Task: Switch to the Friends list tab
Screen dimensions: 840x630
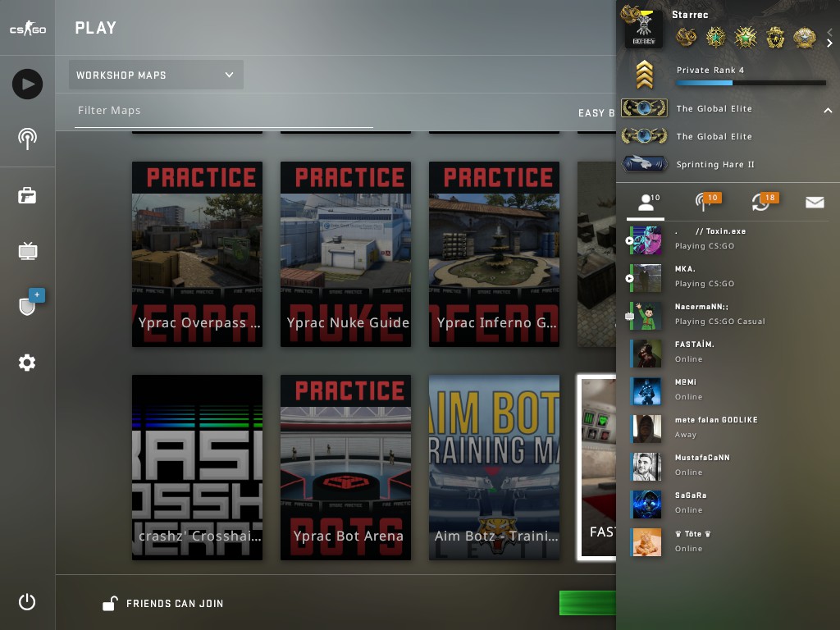Action: (646, 203)
